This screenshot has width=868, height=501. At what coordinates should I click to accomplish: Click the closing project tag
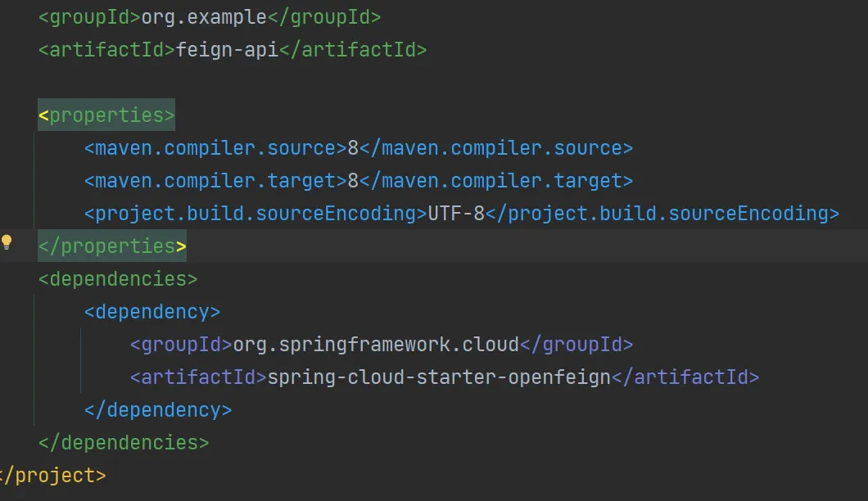(53, 476)
